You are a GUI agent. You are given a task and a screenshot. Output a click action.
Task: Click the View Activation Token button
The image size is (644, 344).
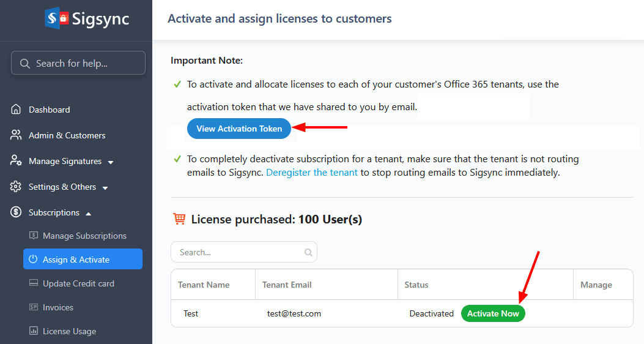[x=239, y=129]
